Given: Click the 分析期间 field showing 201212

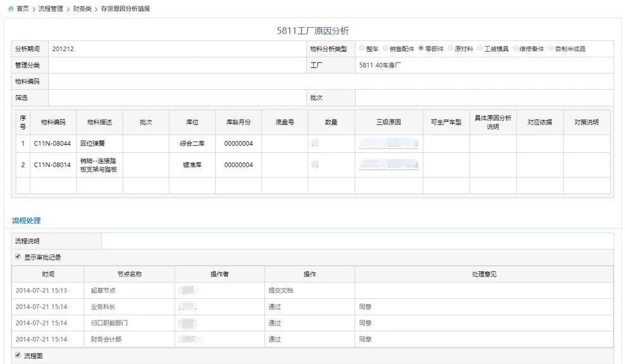Looking at the screenshot, I should [x=176, y=49].
